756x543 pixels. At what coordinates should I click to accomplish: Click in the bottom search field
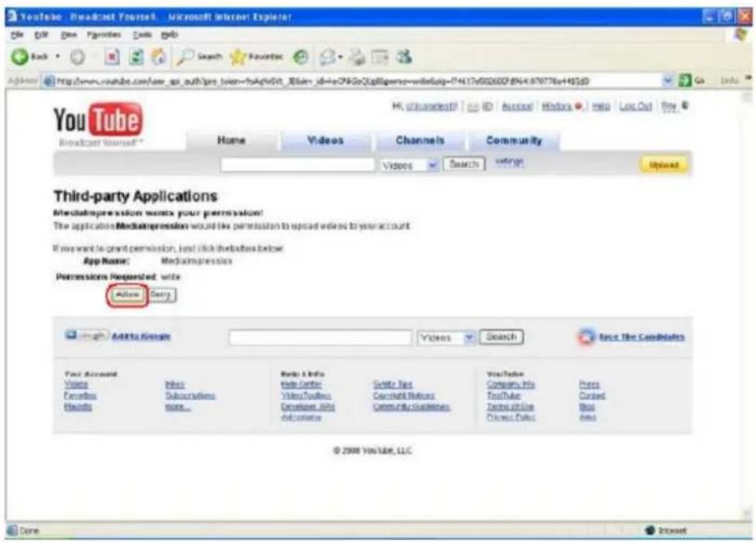321,337
